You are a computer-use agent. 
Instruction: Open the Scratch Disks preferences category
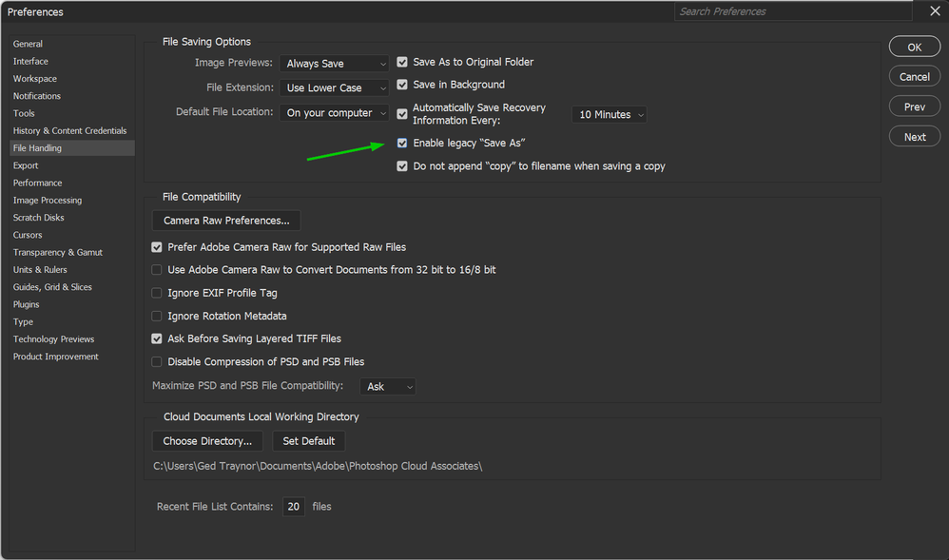click(39, 218)
